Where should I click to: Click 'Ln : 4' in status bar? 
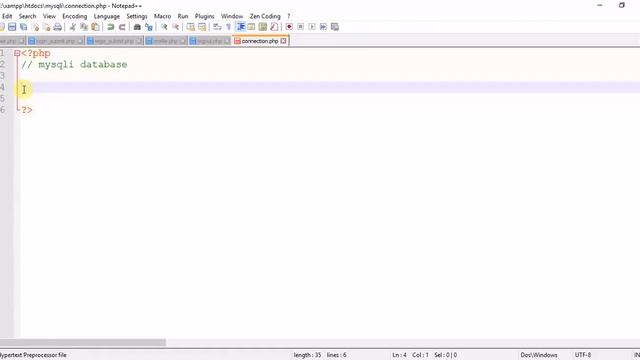[399, 355]
